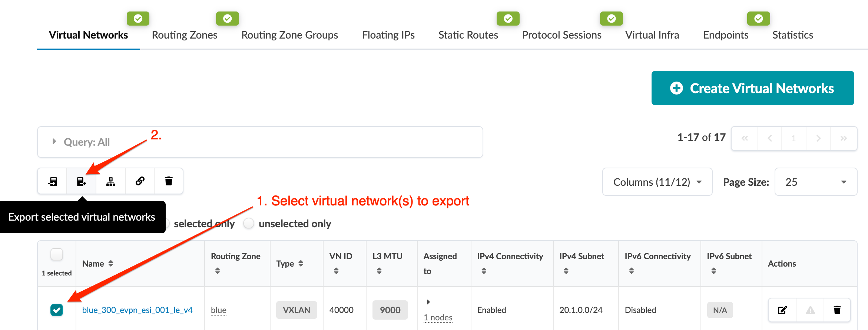Sort the table by VN ID

click(x=336, y=271)
